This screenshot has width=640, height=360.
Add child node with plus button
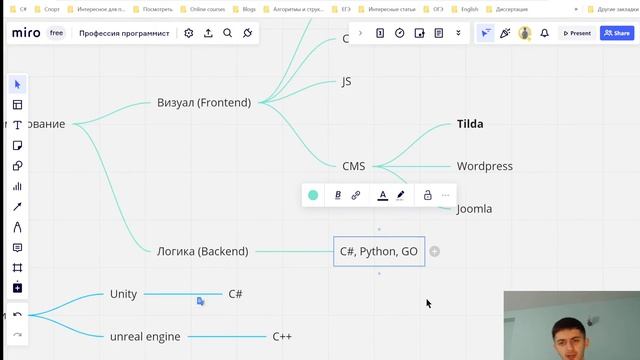click(x=435, y=251)
